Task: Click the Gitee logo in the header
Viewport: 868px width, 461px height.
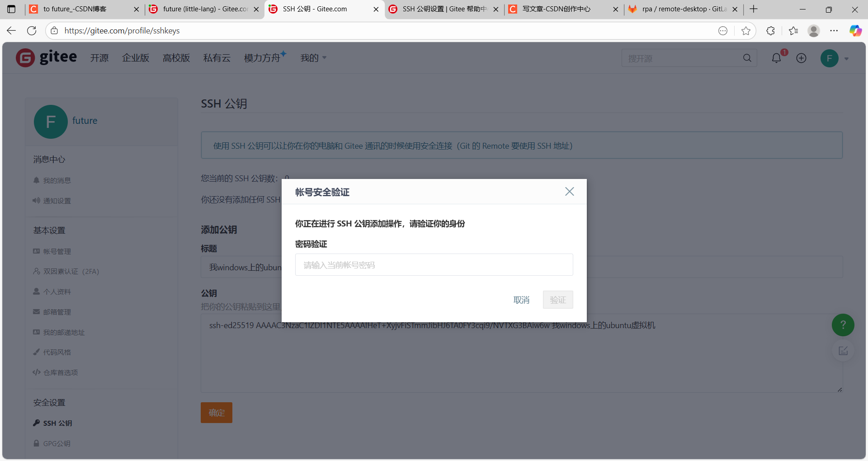Action: 46,58
